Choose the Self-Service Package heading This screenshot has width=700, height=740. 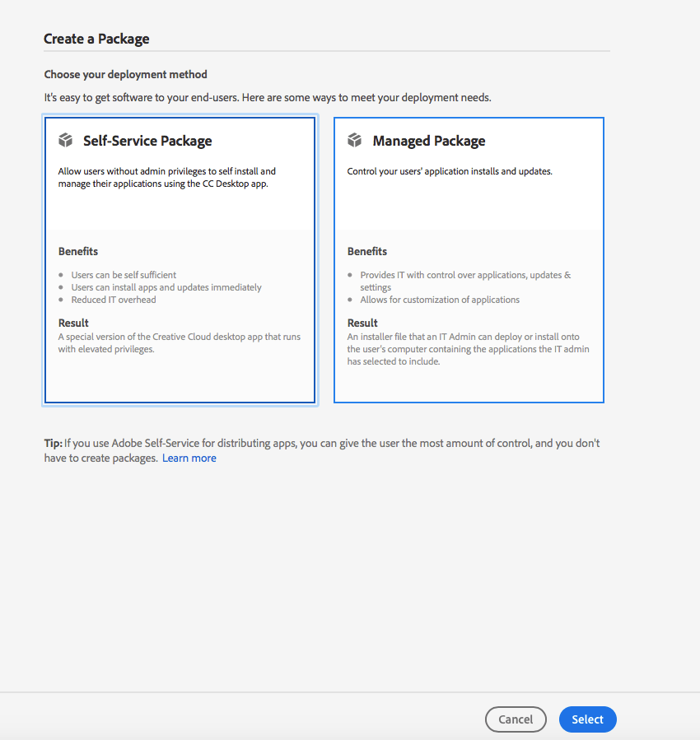coord(147,141)
